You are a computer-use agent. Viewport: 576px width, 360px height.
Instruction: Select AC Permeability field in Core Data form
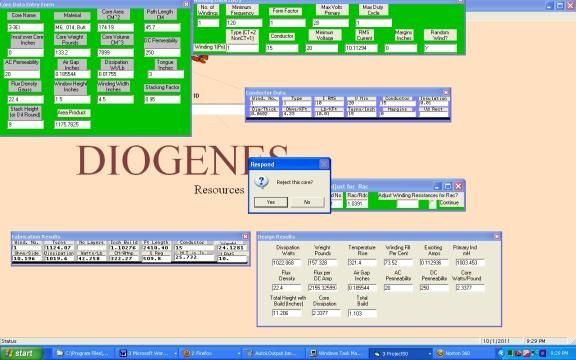pyautogui.click(x=22, y=74)
